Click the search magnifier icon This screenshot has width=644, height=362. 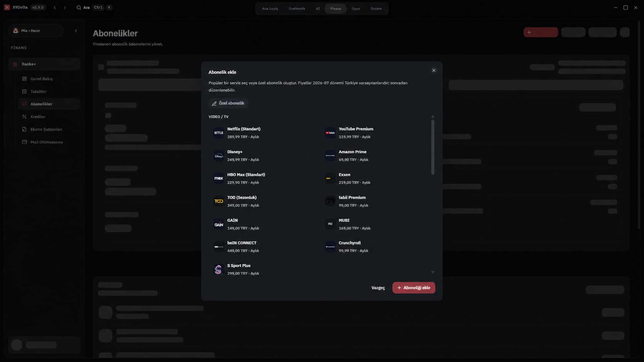point(79,7)
